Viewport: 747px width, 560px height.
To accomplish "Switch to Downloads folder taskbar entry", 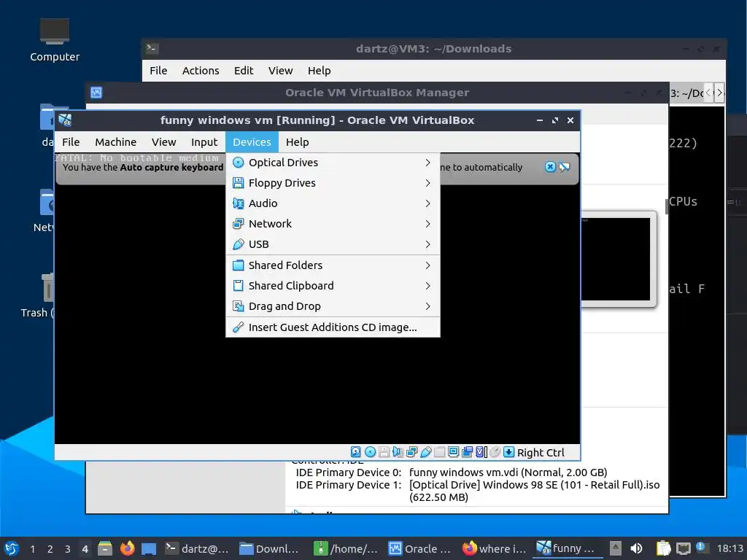I will [x=269, y=548].
